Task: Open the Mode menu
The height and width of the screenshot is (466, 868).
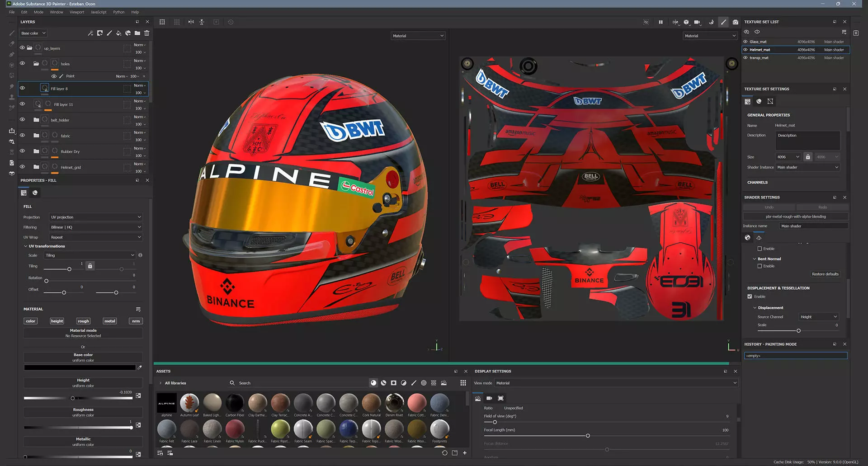Action: [38, 12]
